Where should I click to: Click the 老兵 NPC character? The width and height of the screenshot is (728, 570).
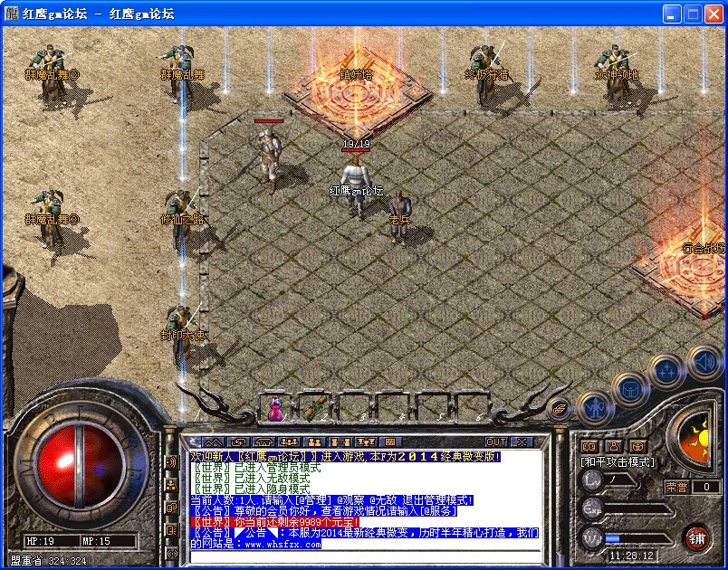[398, 217]
